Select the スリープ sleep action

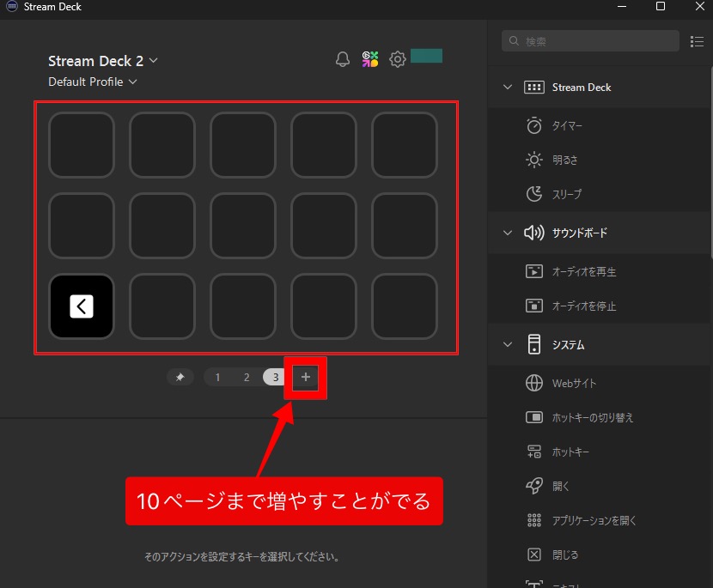[x=598, y=194]
